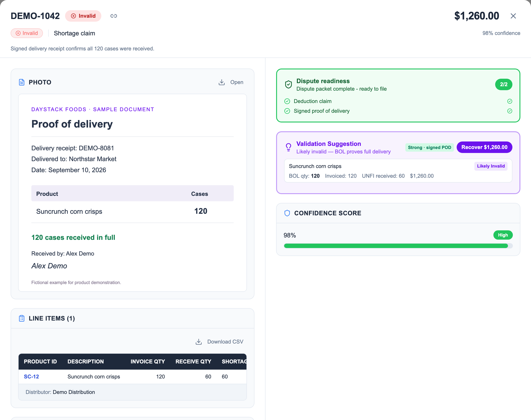Click the 'Shortage claim' label
The width and height of the screenshot is (531, 420).
pyautogui.click(x=74, y=33)
